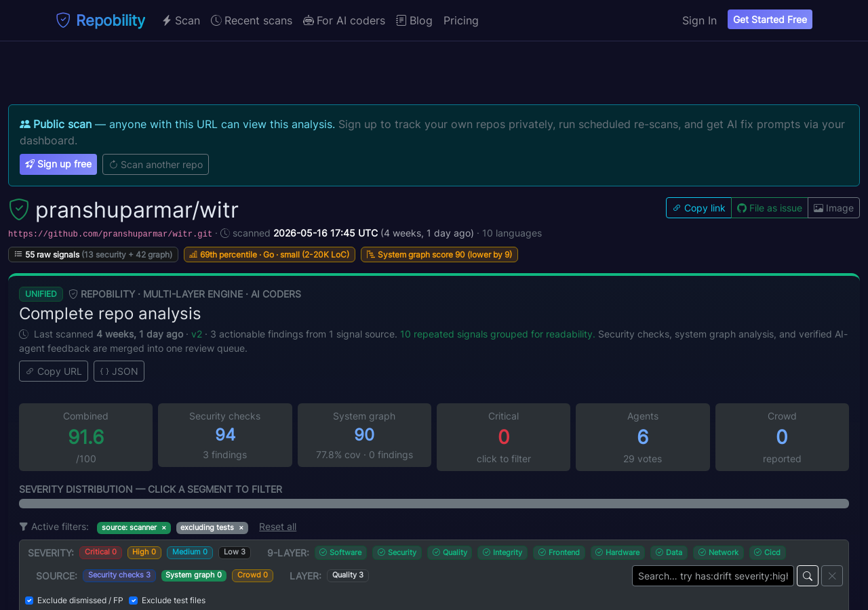The width and height of the screenshot is (868, 610).
Task: Uncheck Exclude dismissed / FP checkbox
Action: pos(29,601)
